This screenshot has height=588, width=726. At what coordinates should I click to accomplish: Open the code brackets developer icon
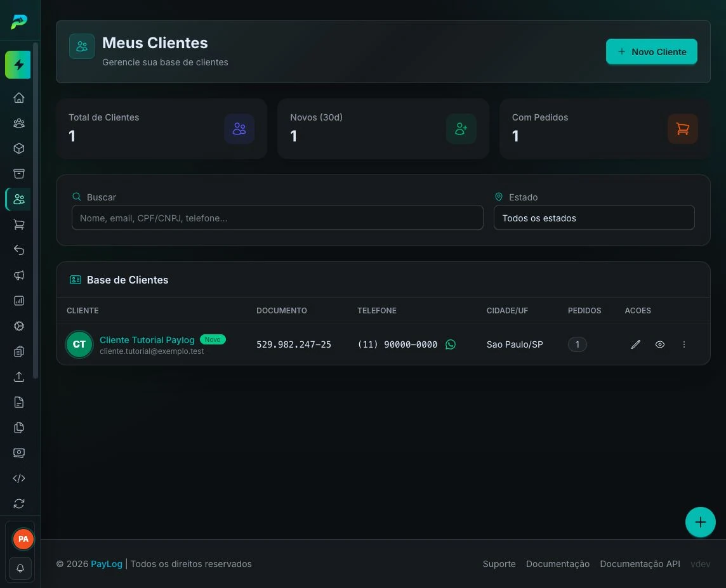[19, 478]
